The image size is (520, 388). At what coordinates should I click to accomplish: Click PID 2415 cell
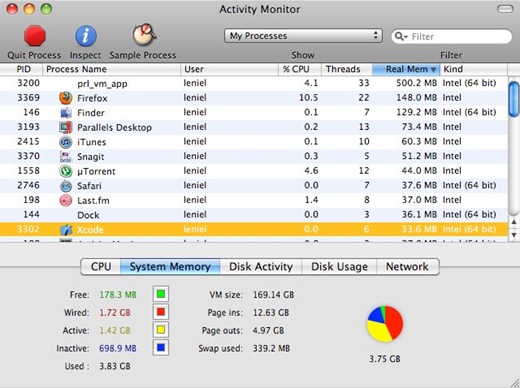coord(28,142)
